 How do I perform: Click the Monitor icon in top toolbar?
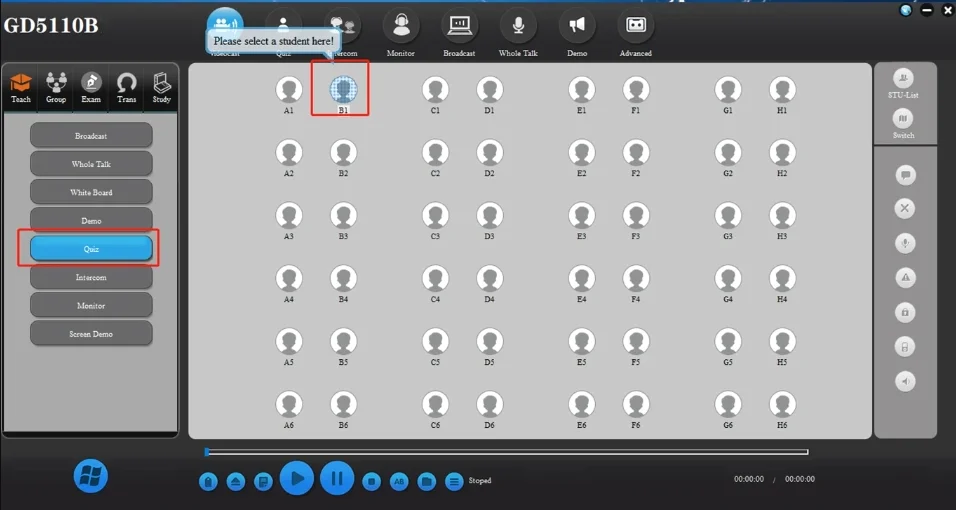point(400,26)
